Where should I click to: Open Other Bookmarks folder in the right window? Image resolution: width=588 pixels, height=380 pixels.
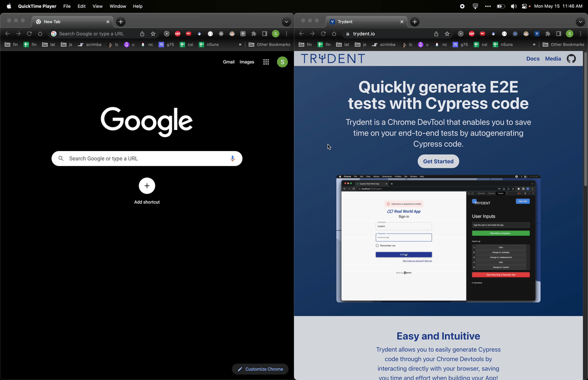click(563, 44)
